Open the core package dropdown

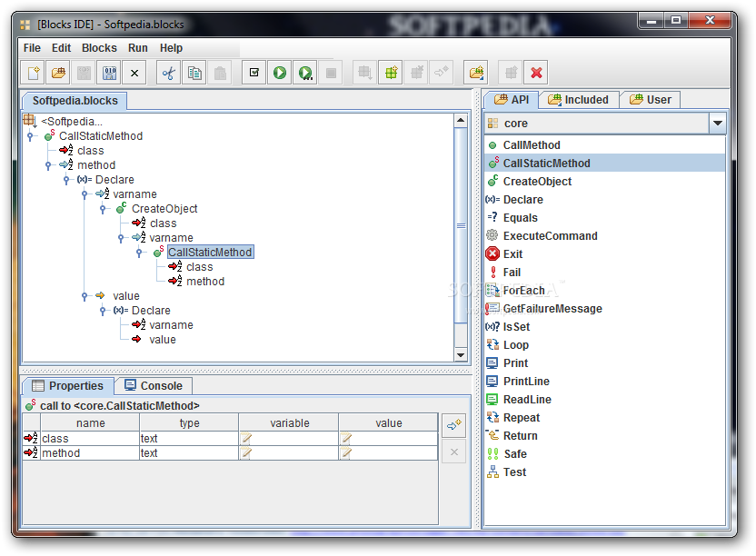point(717,124)
